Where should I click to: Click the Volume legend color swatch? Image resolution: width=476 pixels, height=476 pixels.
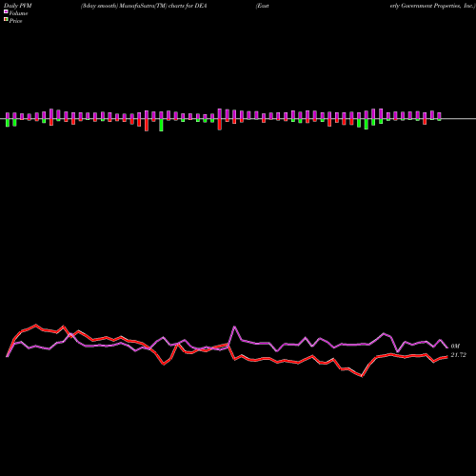pos(6,11)
